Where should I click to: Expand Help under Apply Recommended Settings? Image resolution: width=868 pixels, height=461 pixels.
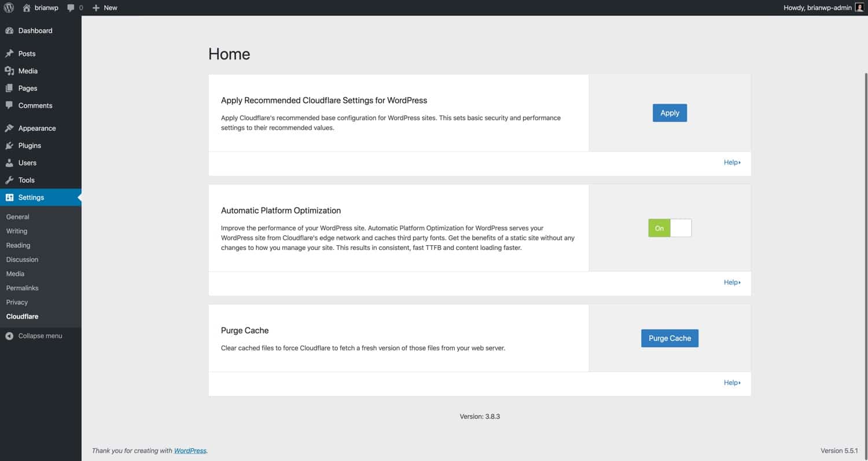pos(731,162)
